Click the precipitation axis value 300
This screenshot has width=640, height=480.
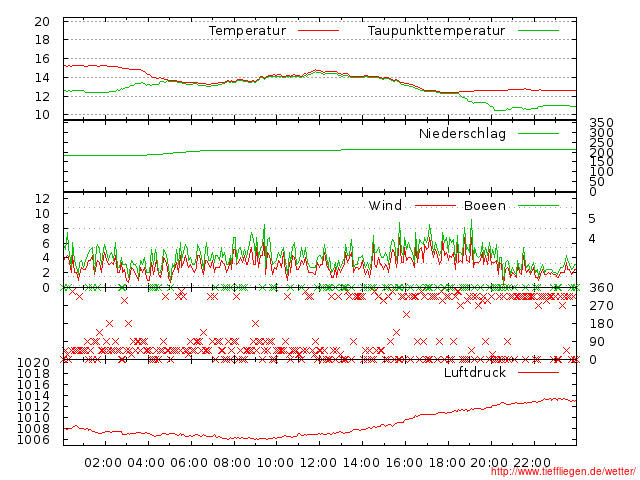click(601, 132)
